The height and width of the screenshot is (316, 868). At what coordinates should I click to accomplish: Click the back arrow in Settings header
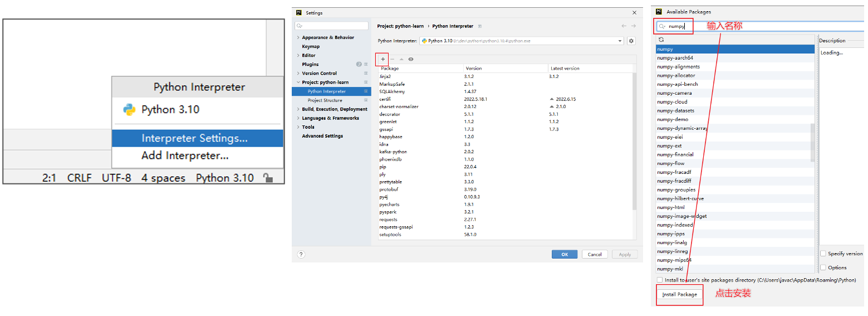pos(624,26)
